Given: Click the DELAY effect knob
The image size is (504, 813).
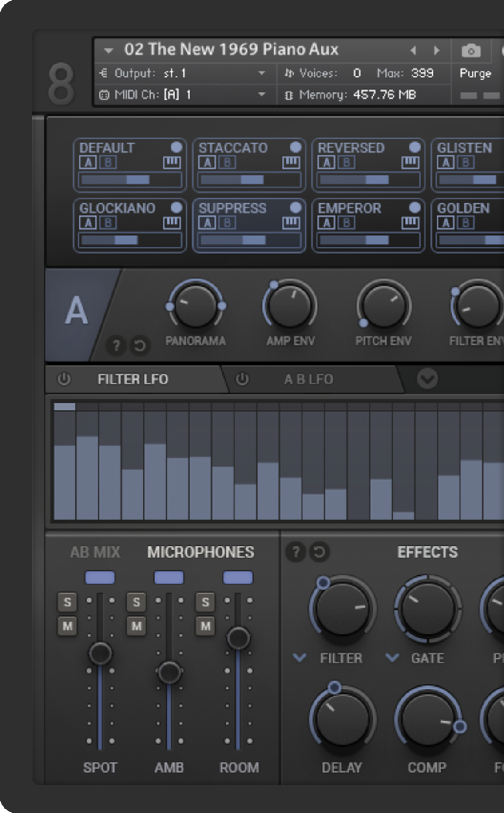Looking at the screenshot, I should [342, 719].
